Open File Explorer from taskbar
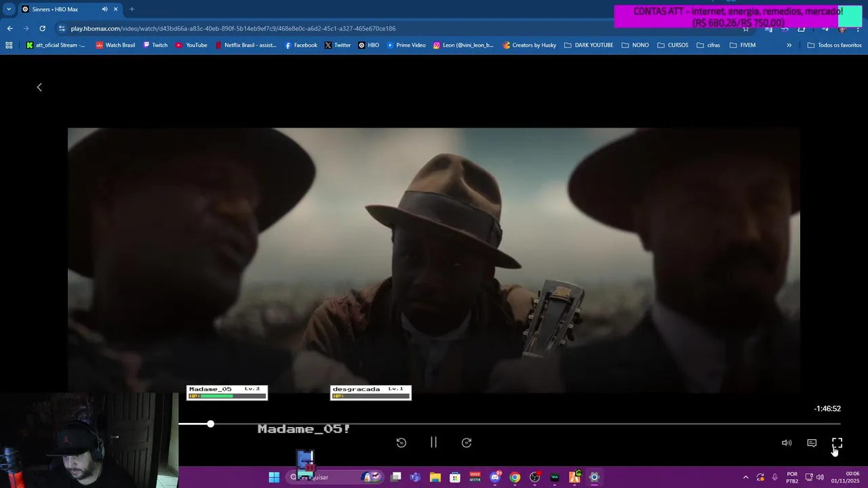This screenshot has height=488, width=868. pyautogui.click(x=435, y=477)
